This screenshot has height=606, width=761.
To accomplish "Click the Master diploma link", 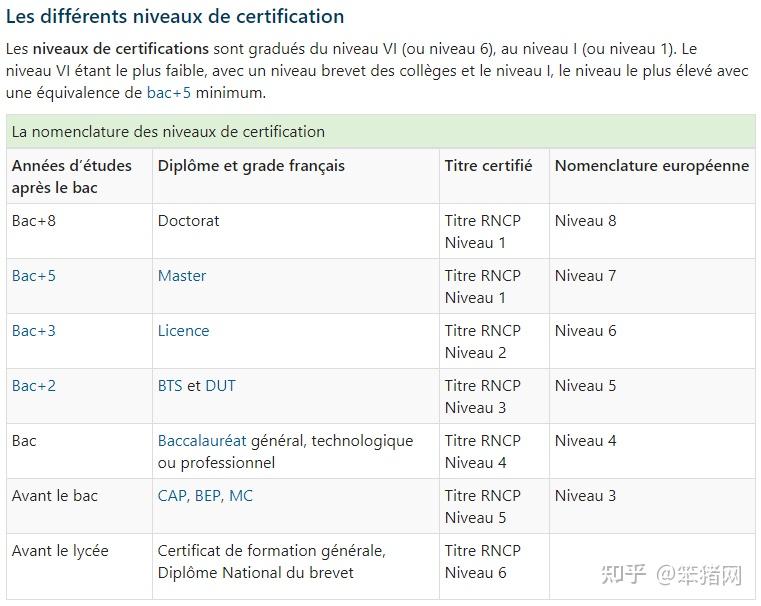I will click(x=182, y=276).
